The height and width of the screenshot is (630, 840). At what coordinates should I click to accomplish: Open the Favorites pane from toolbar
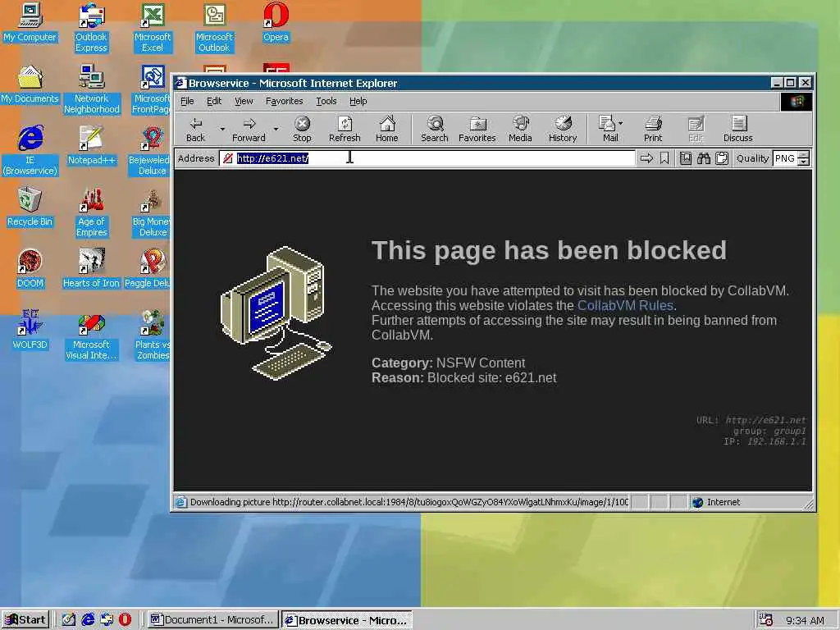(477, 129)
